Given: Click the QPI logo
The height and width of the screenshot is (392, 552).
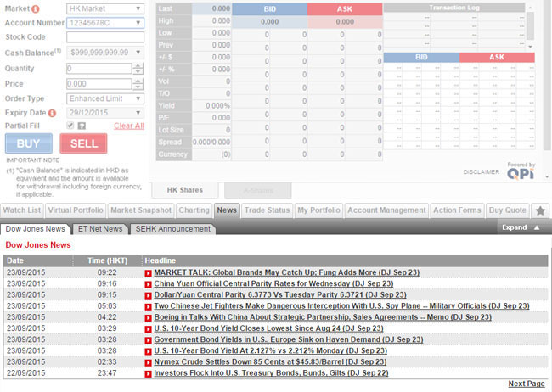Looking at the screenshot, I should (521, 173).
